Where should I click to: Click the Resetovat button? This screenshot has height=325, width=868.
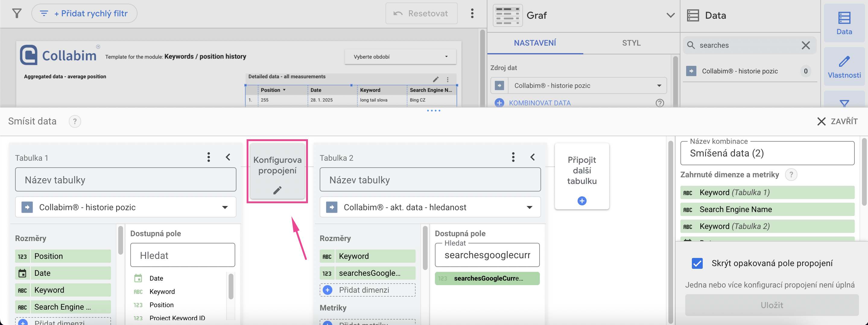(x=421, y=14)
